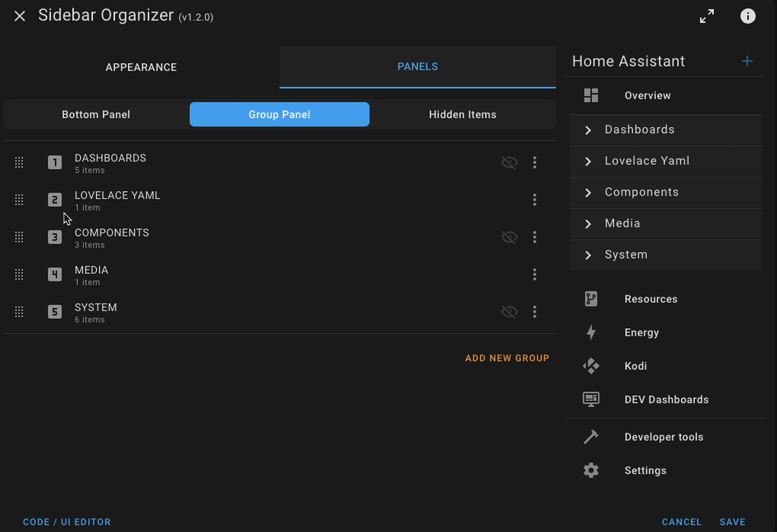Screen dimensions: 777x532
Task: Click the info icon in header
Action: coord(748,16)
